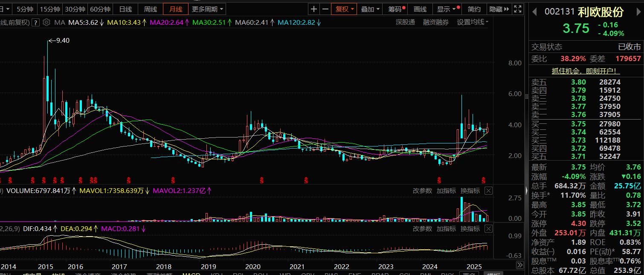Click the 委比 38.29% value

[x=573, y=59]
